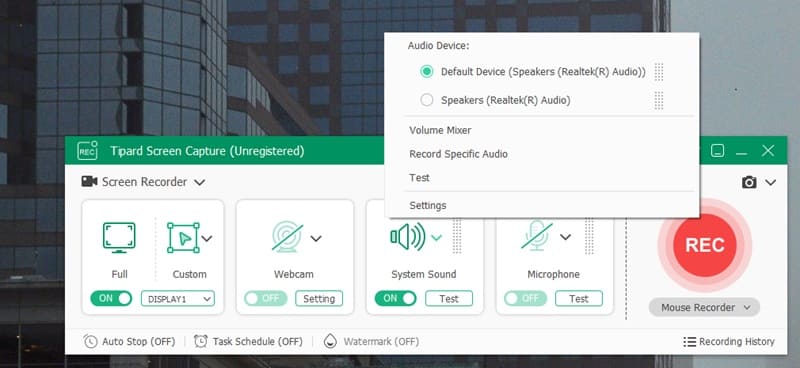
Task: Enable the Microphone OFF toggle
Action: [x=525, y=299]
